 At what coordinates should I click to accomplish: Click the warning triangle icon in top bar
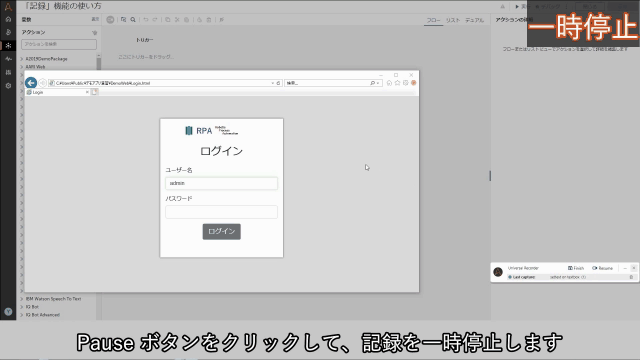click(502, 7)
